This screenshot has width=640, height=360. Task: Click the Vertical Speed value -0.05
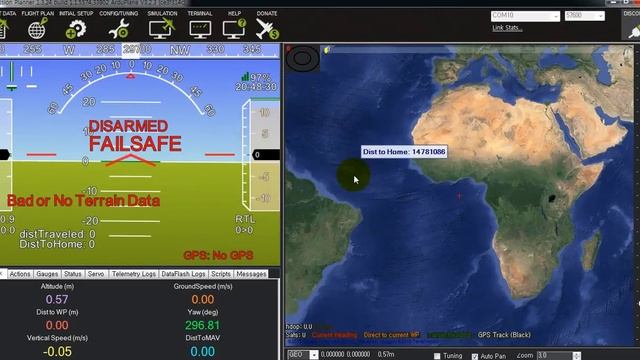point(57,351)
